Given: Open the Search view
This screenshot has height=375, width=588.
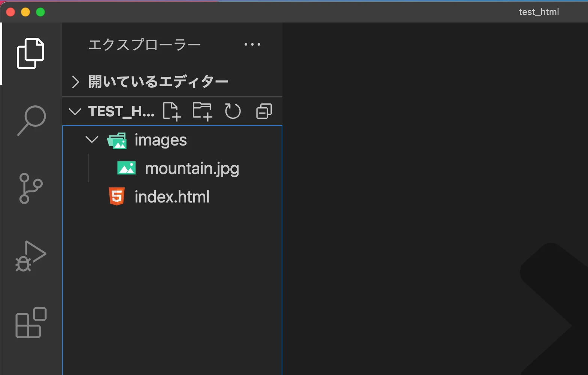Looking at the screenshot, I should (31, 120).
